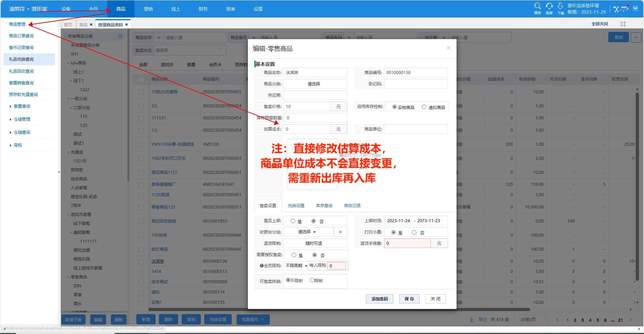Open the 收银台分组 请选择 dropdown
Screen dimensions: 644x334
(x=308, y=232)
